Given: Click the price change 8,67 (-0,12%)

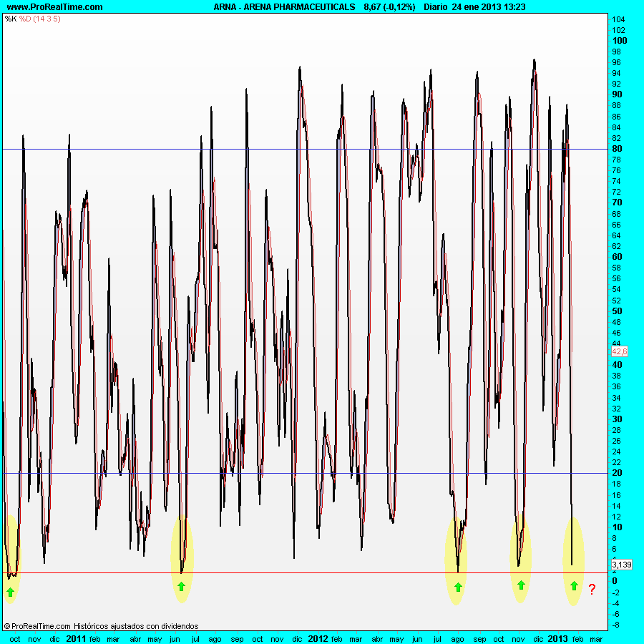Looking at the screenshot, I should 389,7.
